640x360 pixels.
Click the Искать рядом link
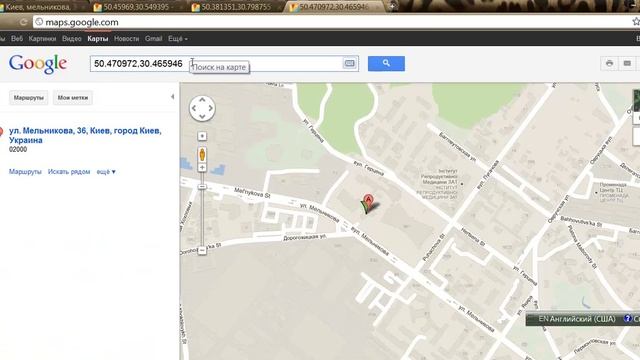pyautogui.click(x=69, y=172)
